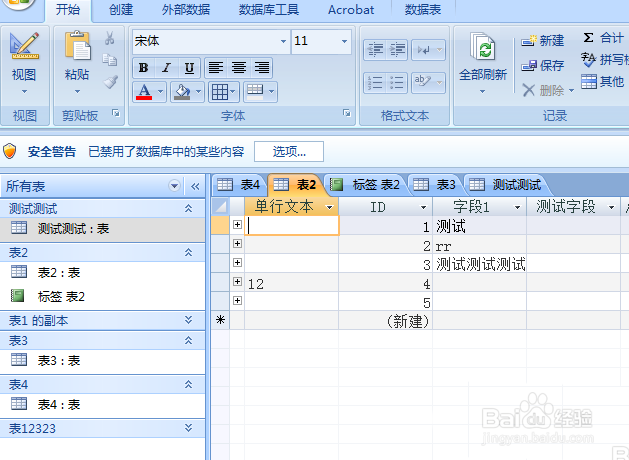Screen dimensions: 629x460
Task: Apply fill background color bucket
Action: pyautogui.click(x=182, y=92)
